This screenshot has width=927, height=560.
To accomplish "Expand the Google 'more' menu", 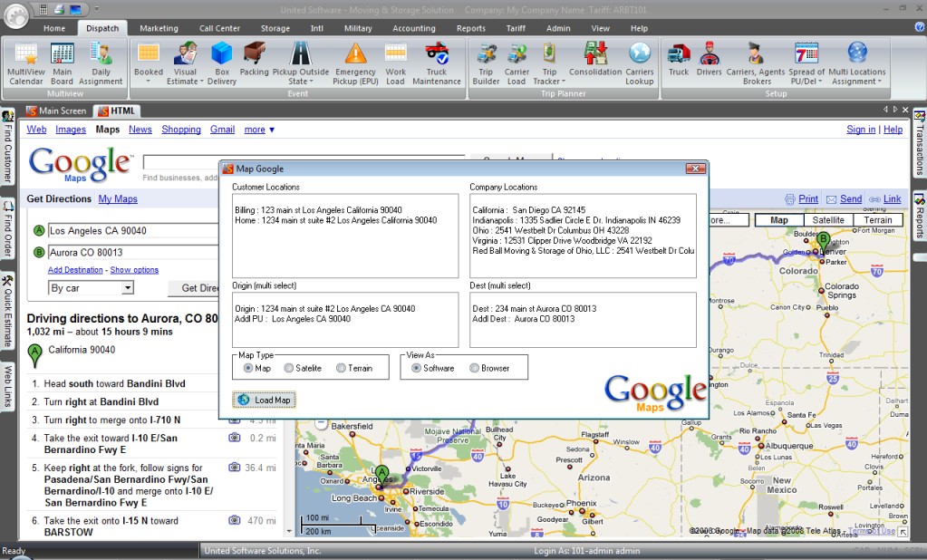I will 259,130.
